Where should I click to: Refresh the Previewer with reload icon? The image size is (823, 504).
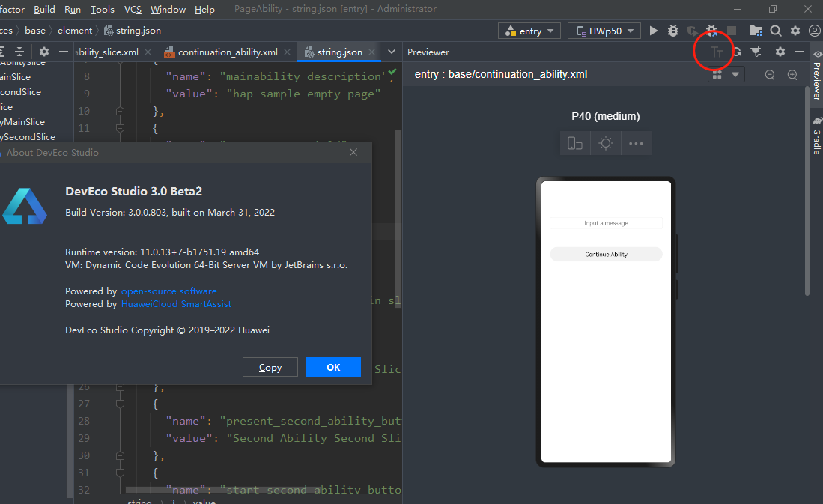tap(736, 52)
